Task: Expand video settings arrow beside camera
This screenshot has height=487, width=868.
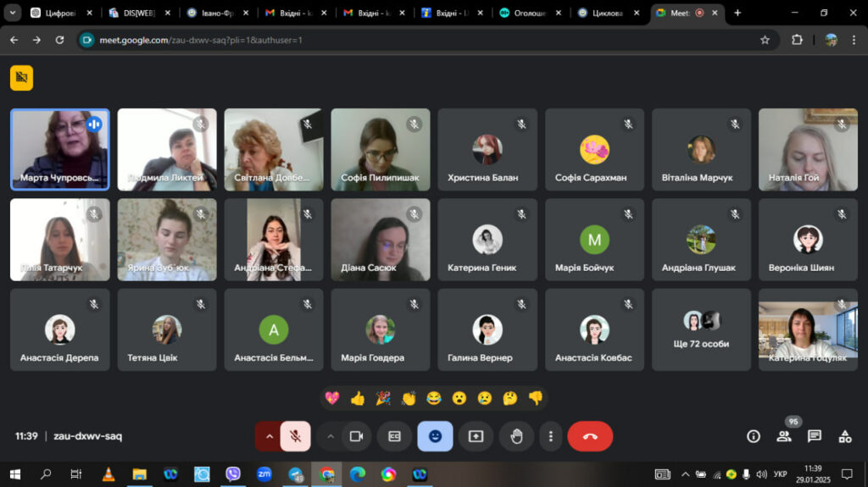Action: tap(330, 436)
